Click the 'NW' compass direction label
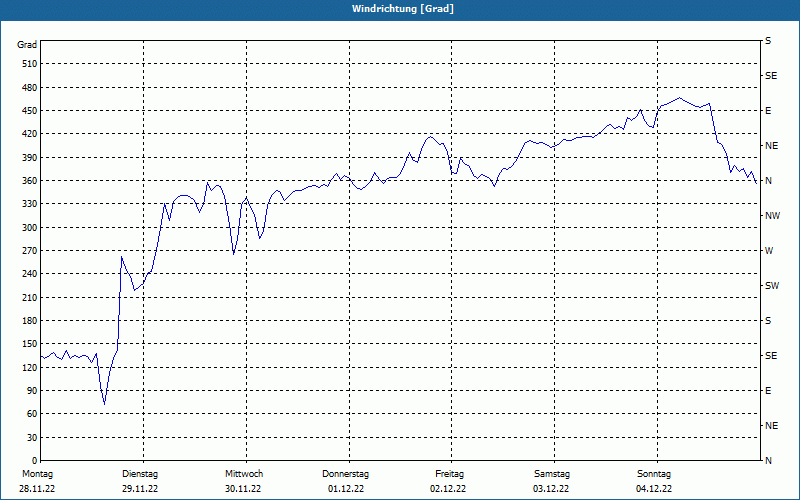This screenshot has width=800, height=500. point(772,216)
